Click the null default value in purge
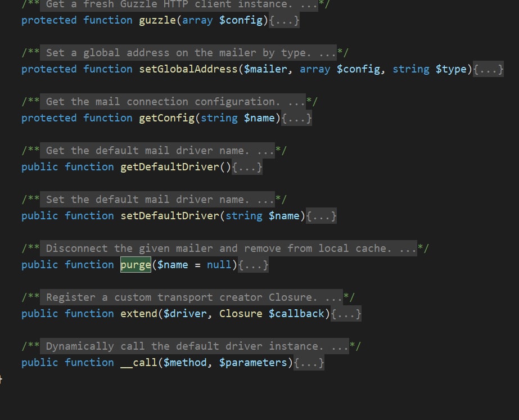Viewport: 519px width, 420px height. [219, 265]
